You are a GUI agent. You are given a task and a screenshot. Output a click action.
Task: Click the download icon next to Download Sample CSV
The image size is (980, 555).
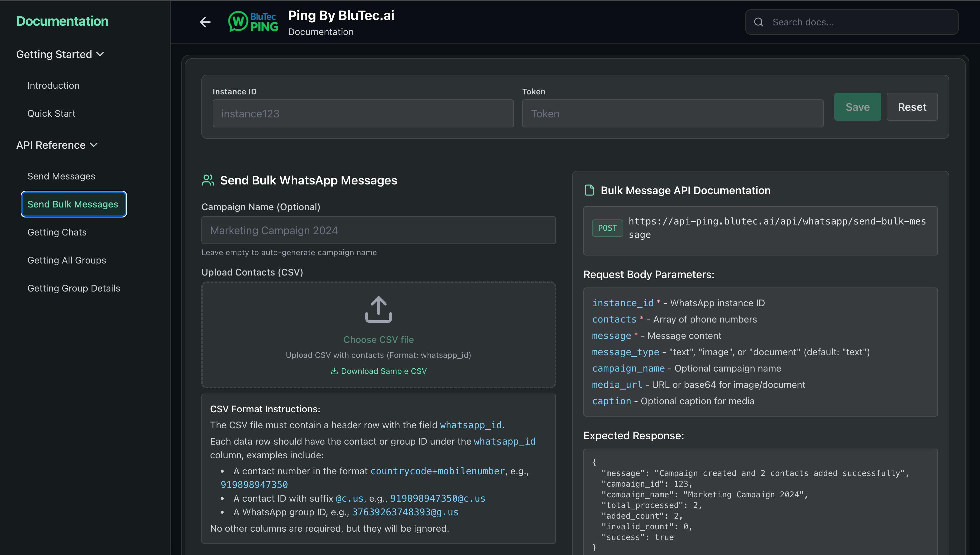pos(334,371)
